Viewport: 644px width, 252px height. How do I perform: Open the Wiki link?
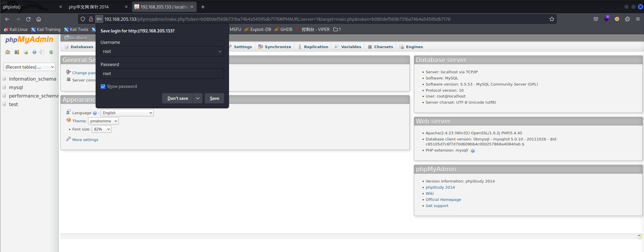(430, 194)
